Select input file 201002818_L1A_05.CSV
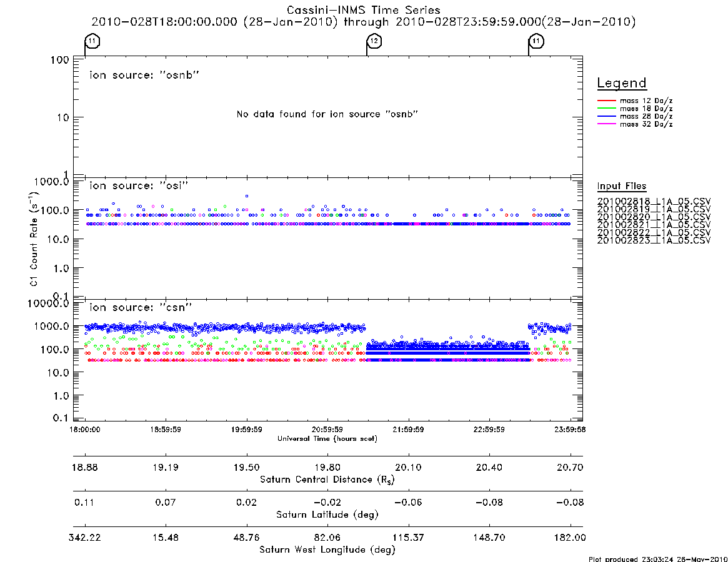728x562 pixels. (x=654, y=202)
